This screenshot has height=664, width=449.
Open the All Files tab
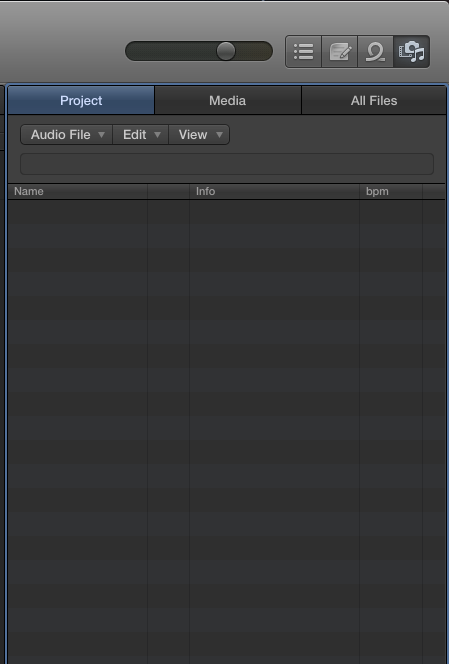[x=374, y=100]
